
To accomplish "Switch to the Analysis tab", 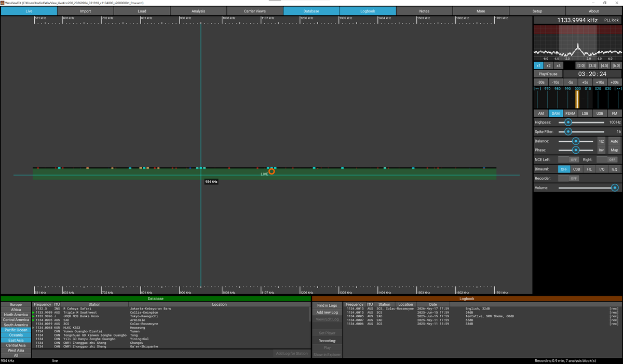I will (198, 11).
